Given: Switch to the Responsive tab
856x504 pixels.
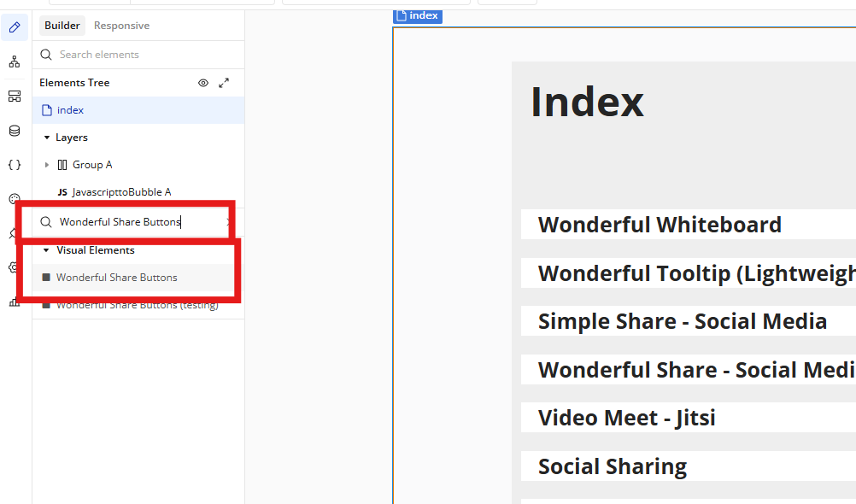Looking at the screenshot, I should point(122,26).
